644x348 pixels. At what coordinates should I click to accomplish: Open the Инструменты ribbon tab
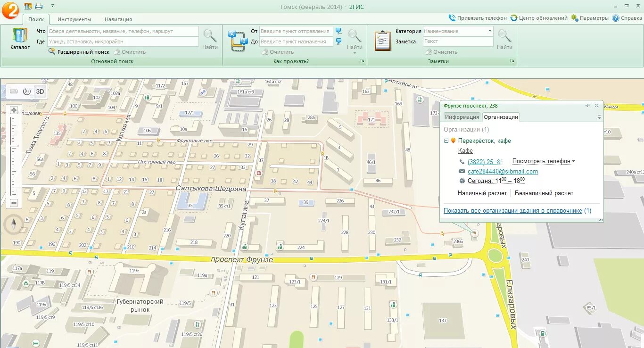pos(74,19)
